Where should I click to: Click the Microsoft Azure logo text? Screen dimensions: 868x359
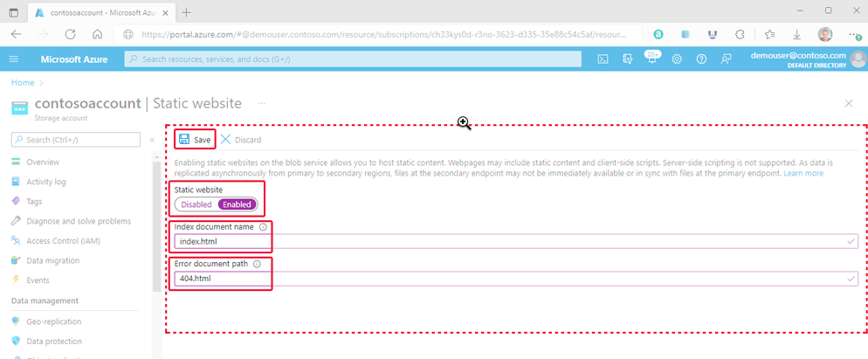(x=74, y=59)
